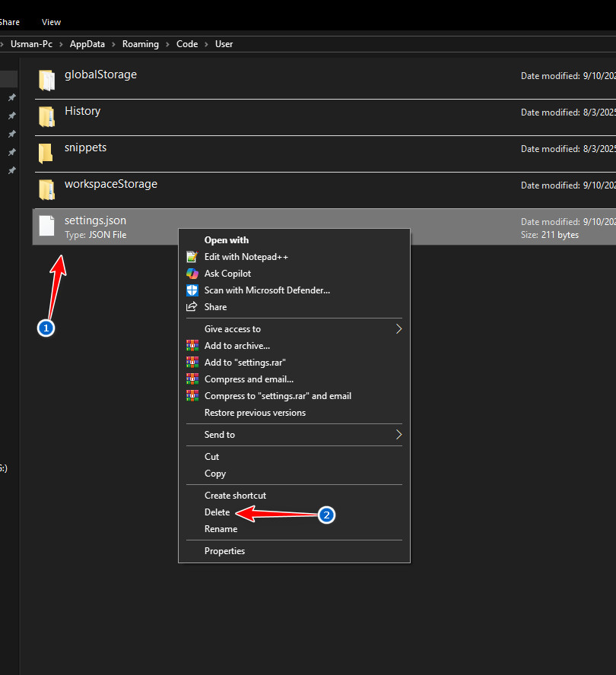This screenshot has height=675, width=616.
Task: Click the settings.json file name
Action: pyautogui.click(x=95, y=220)
